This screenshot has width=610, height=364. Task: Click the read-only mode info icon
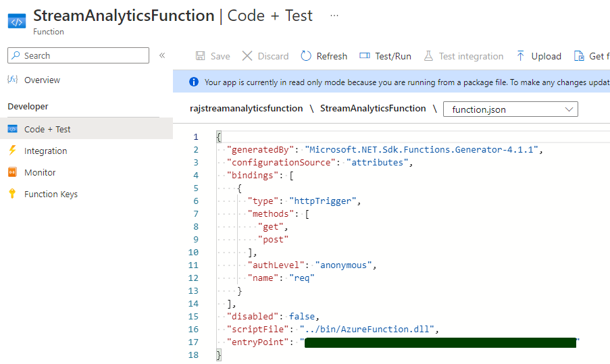pos(194,82)
